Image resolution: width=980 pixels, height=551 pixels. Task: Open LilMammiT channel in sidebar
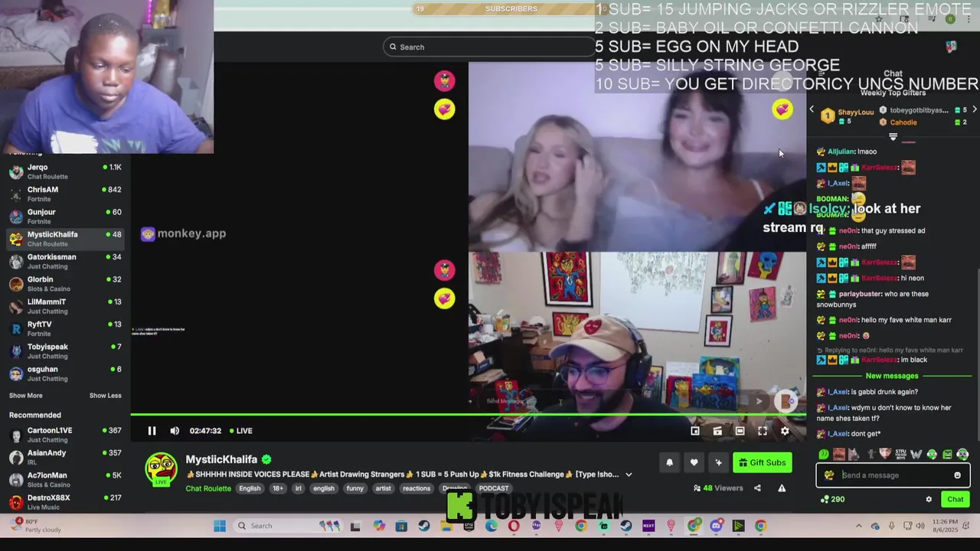(65, 306)
